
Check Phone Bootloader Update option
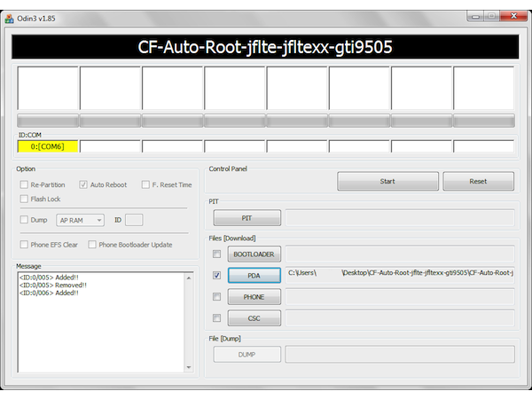coord(92,245)
